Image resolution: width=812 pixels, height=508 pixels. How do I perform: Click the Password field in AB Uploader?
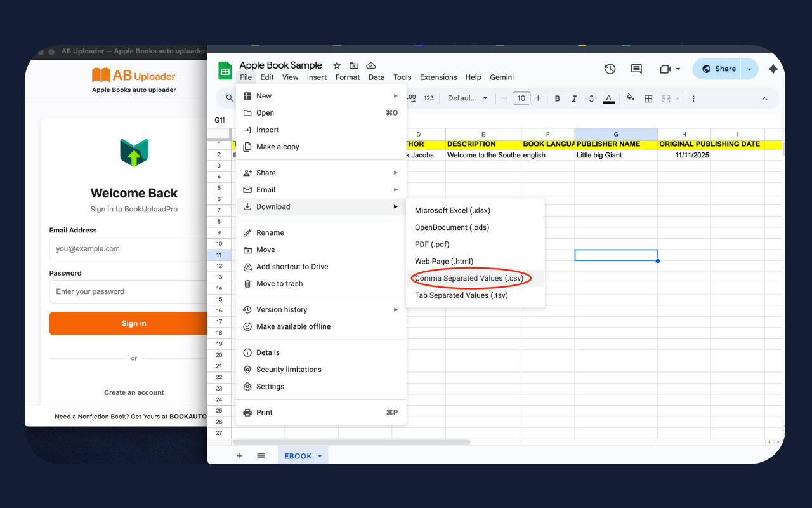[128, 292]
